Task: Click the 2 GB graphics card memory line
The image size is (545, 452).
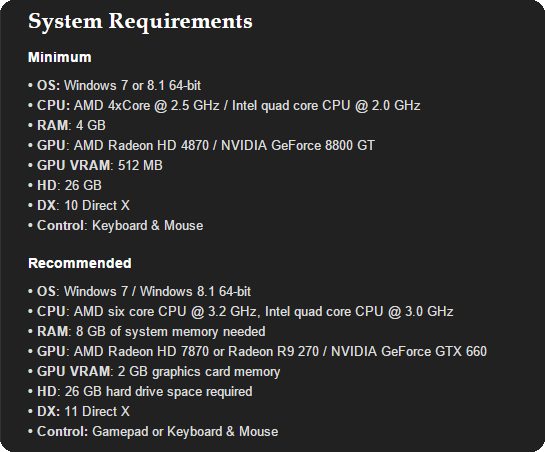Action: pyautogui.click(x=154, y=372)
